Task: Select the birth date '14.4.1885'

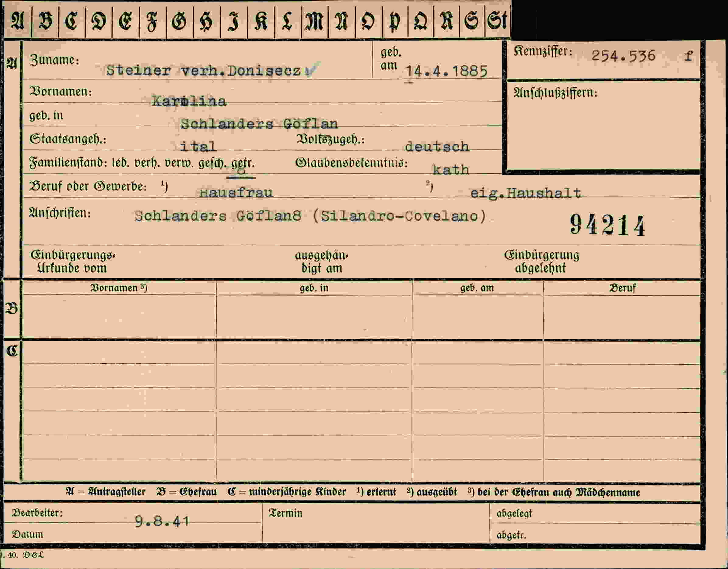Action: pyautogui.click(x=446, y=71)
